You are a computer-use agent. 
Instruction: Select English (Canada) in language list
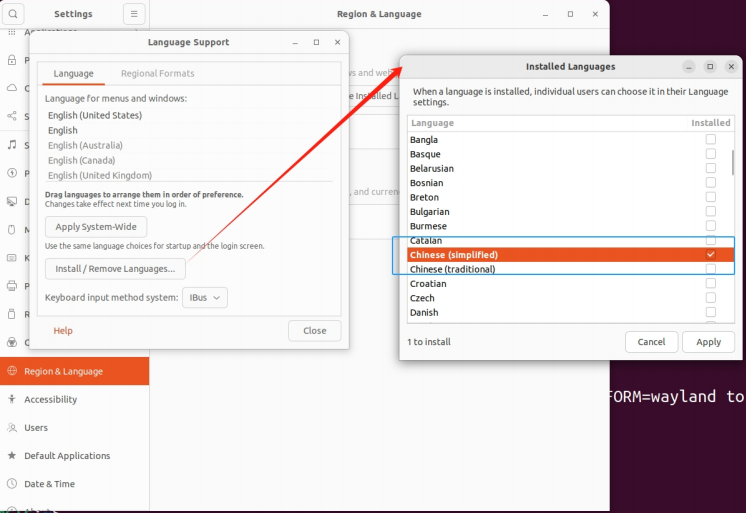[189, 160]
